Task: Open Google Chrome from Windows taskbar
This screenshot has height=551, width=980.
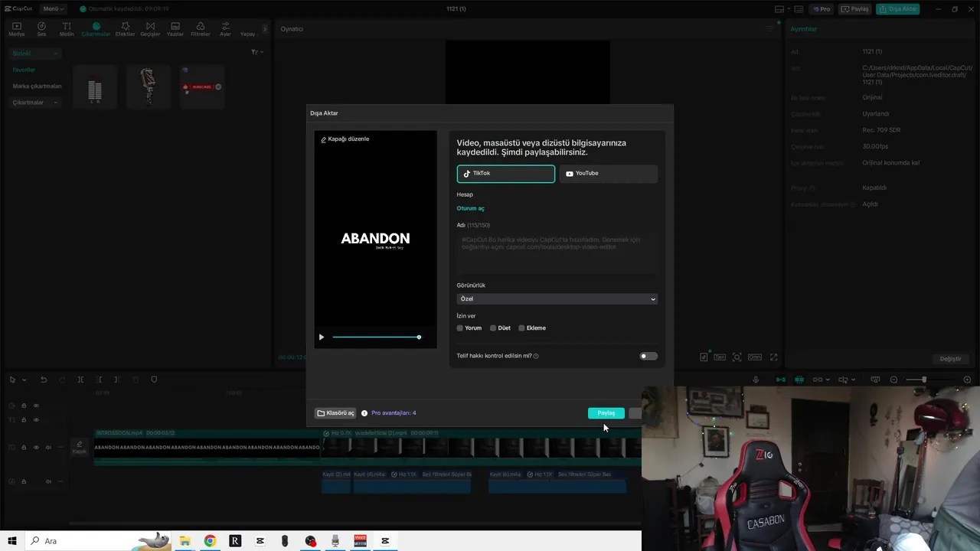Action: 210,541
